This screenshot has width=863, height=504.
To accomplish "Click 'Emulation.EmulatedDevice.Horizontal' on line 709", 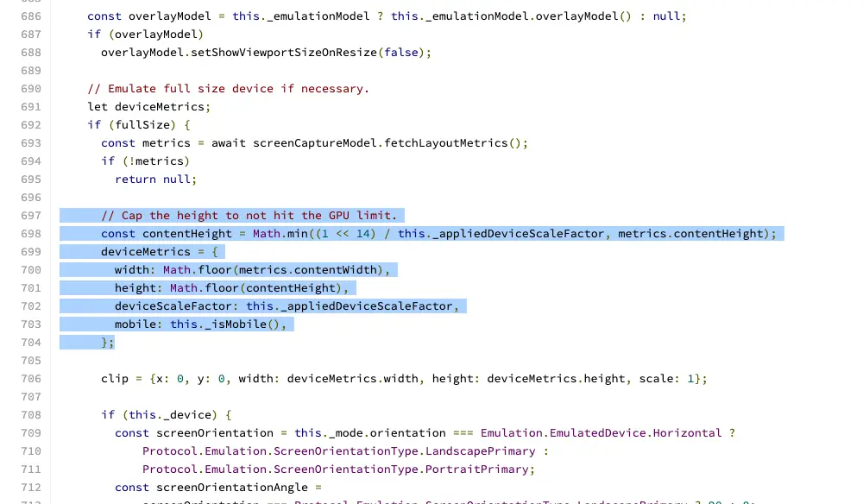I will [x=601, y=433].
